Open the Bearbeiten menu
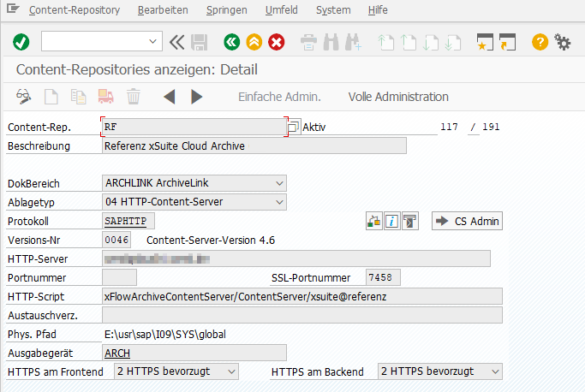This screenshot has width=585, height=392. (163, 10)
